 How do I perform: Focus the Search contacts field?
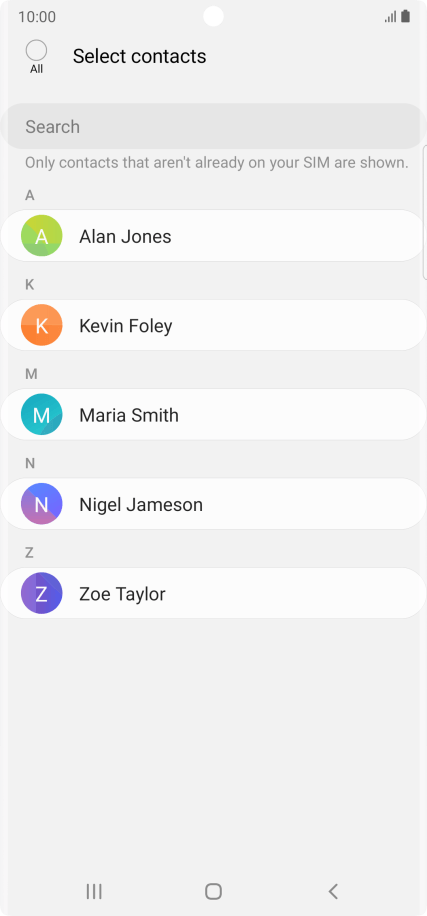(213, 126)
